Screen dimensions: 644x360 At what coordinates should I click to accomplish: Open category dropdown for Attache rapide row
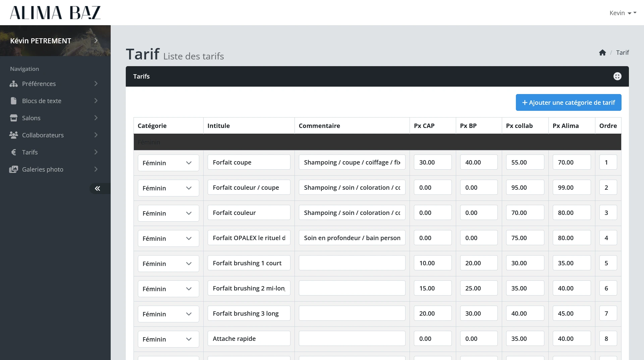pos(168,339)
